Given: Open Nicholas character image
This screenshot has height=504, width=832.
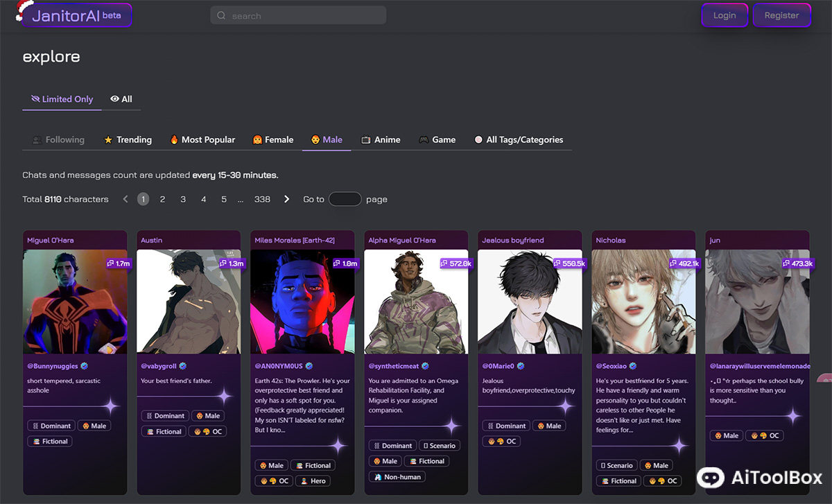Looking at the screenshot, I should [643, 302].
